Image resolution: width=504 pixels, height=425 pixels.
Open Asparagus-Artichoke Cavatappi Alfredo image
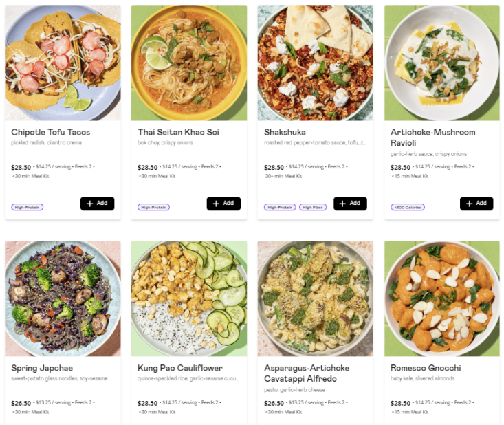(x=316, y=298)
